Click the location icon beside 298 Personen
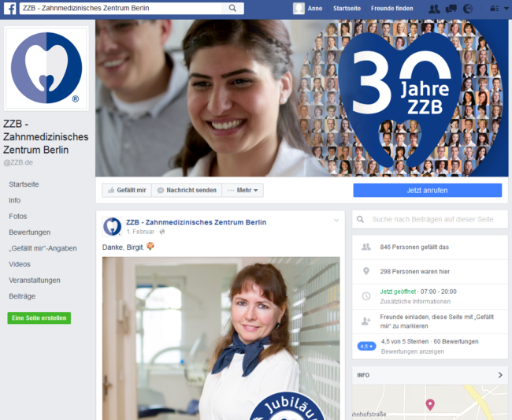This screenshot has height=420, width=512. [366, 271]
